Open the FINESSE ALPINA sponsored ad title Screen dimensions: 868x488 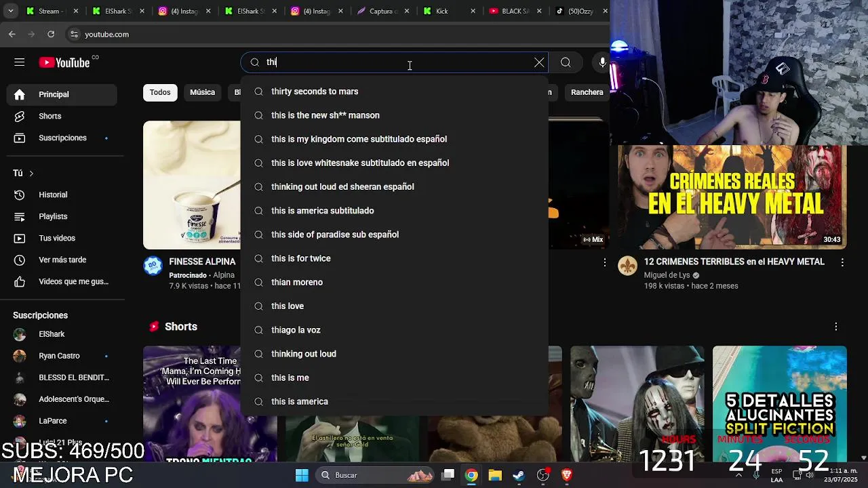[202, 262]
